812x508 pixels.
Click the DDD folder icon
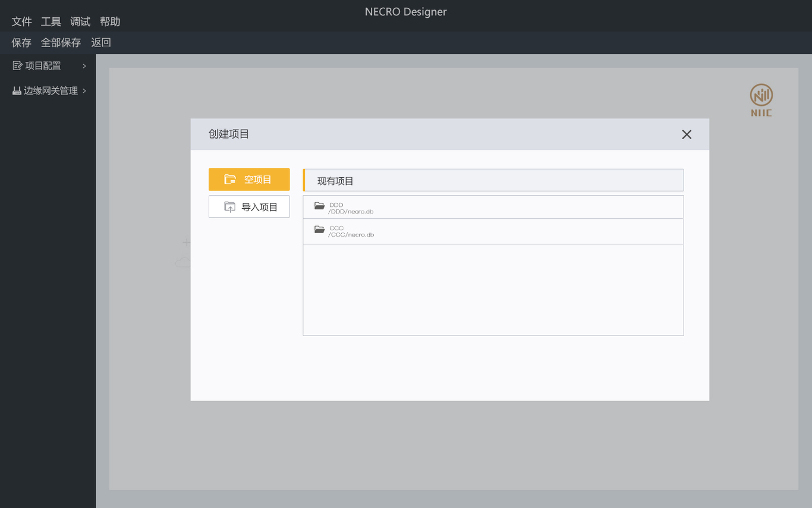[320, 206]
